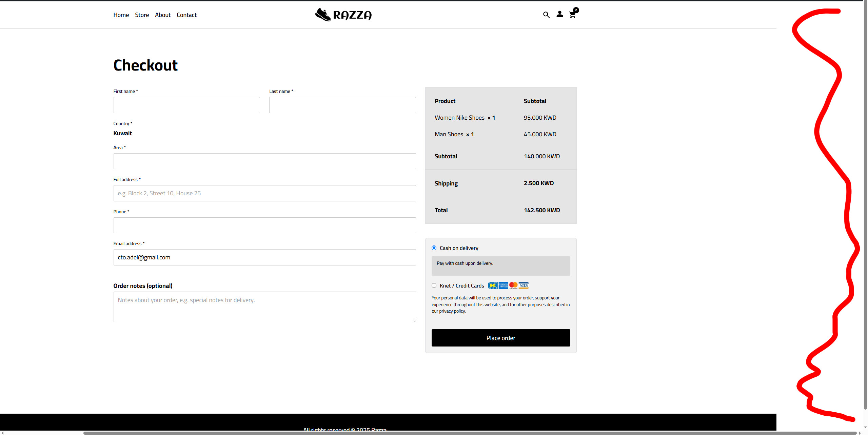Open the Store menu item
Screen dimensions: 868x435
click(x=142, y=15)
